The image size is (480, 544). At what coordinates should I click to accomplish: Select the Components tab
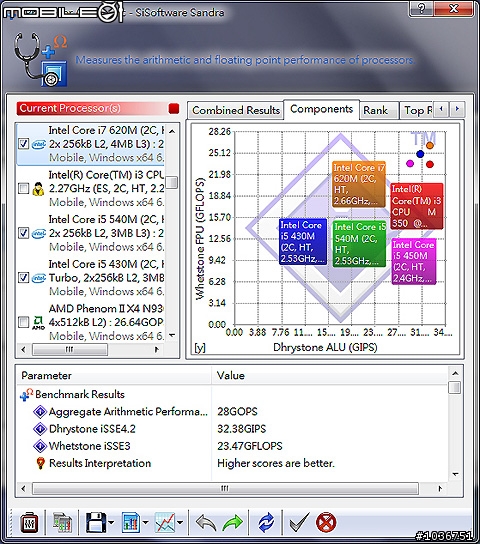point(322,109)
